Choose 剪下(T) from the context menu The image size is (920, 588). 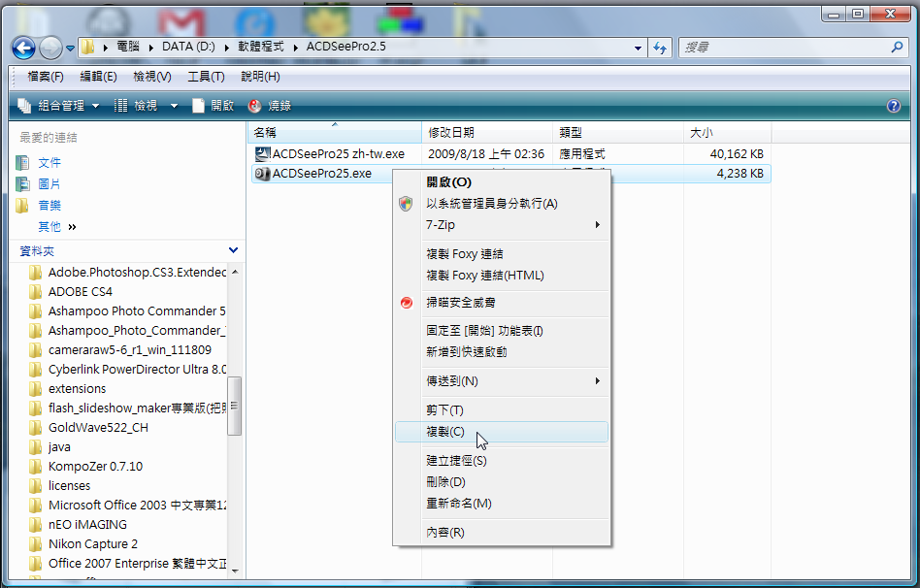tap(502, 410)
